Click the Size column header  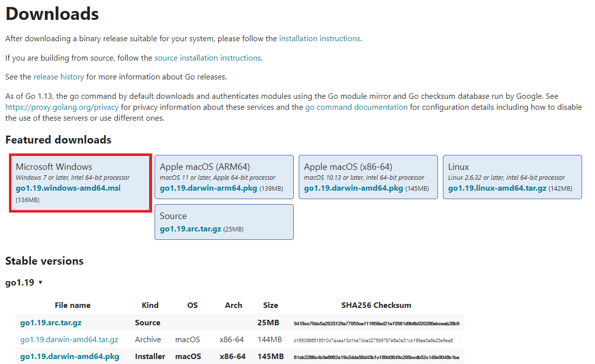coord(270,305)
